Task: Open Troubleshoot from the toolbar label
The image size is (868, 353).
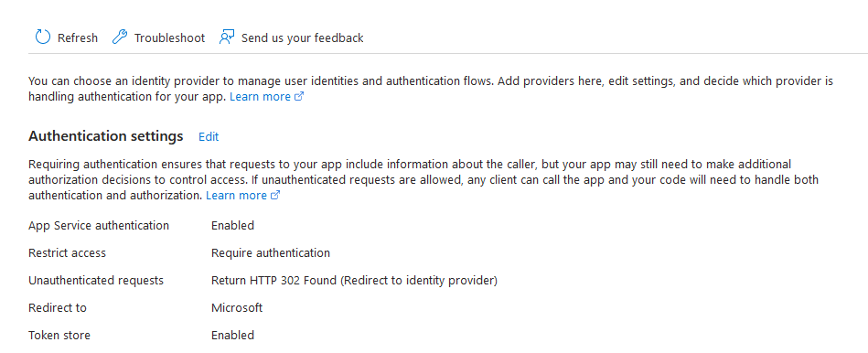Action: pyautogui.click(x=169, y=37)
